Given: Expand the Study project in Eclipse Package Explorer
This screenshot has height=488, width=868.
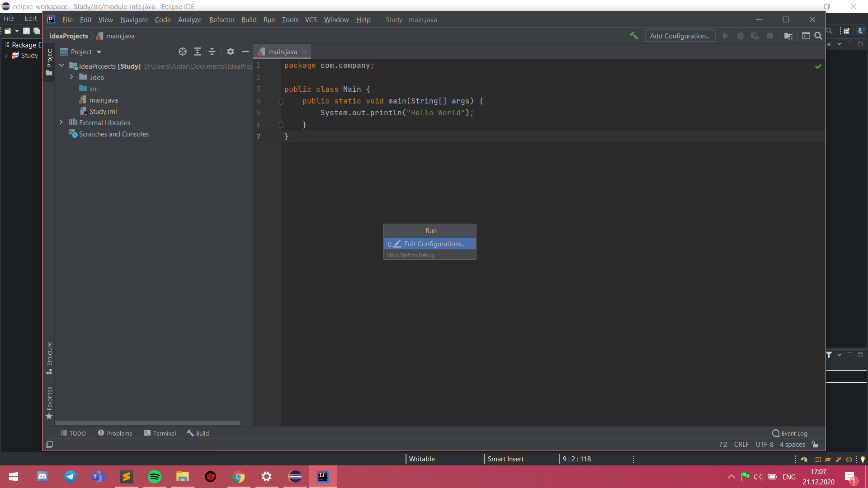Looking at the screenshot, I should 6,56.
